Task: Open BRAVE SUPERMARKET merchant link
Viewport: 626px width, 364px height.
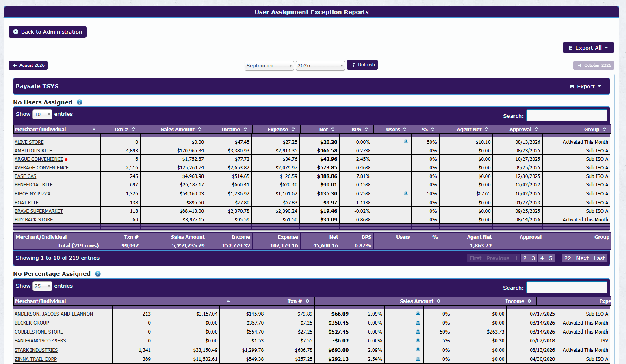Action: point(39,211)
